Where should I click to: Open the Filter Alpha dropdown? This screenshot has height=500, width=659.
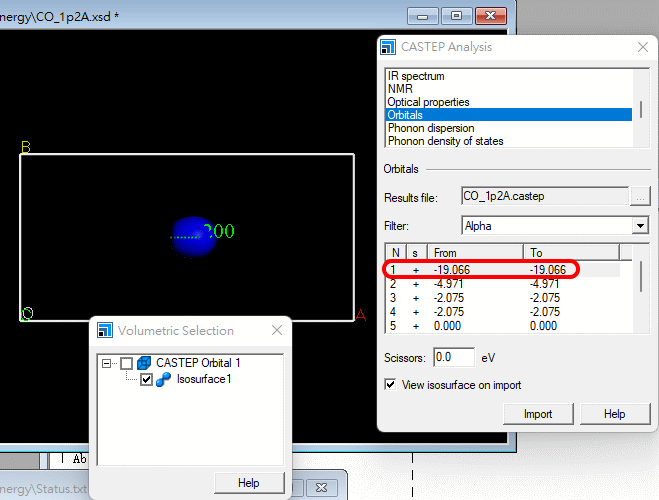[640, 226]
